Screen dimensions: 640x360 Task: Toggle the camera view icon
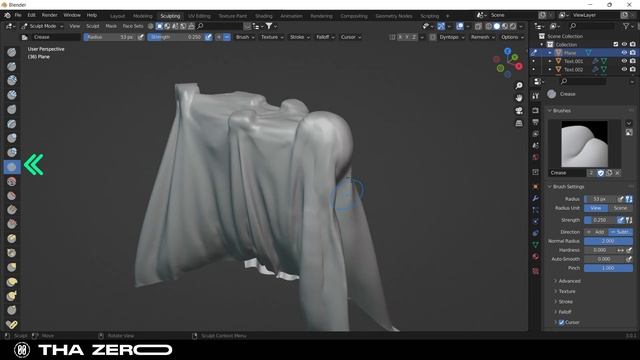(x=519, y=111)
